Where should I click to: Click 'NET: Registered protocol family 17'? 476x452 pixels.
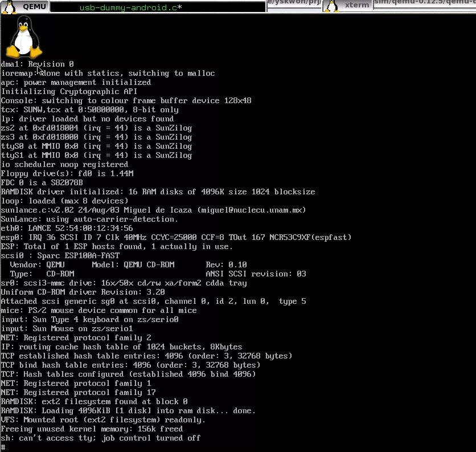tap(78, 392)
